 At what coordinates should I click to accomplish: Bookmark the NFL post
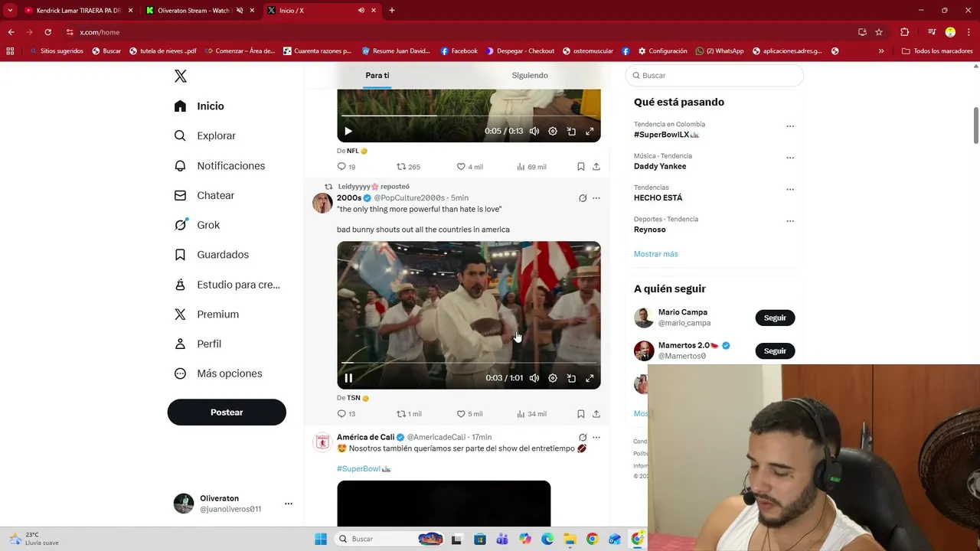(x=581, y=167)
